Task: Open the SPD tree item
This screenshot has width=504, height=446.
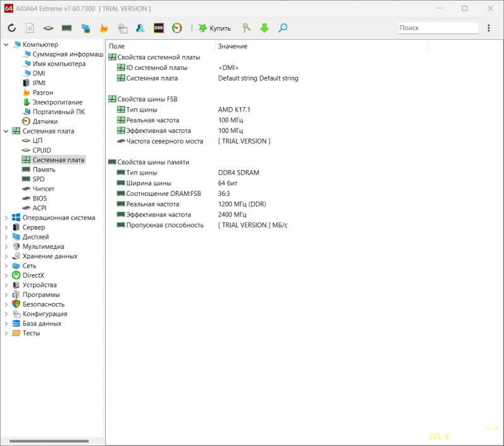Action: pyautogui.click(x=33, y=180)
